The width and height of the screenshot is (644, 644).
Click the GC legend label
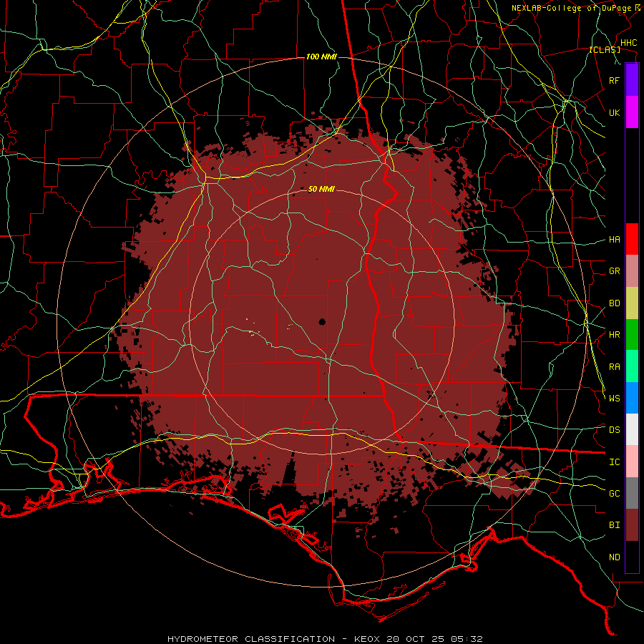(614, 494)
